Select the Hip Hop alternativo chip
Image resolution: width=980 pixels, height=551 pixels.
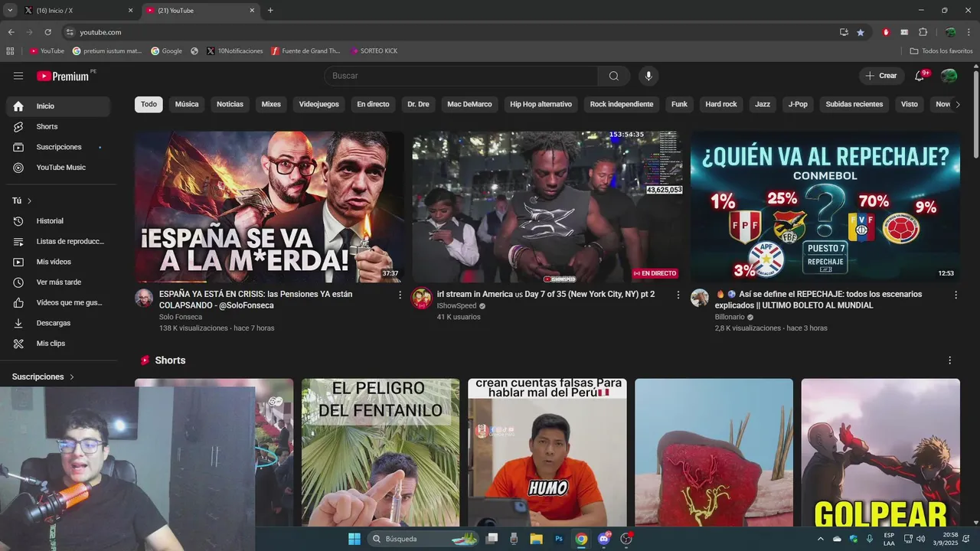(541, 104)
